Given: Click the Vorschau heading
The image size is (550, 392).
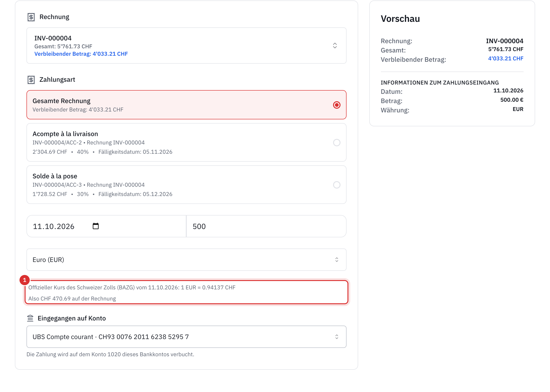Looking at the screenshot, I should [x=400, y=19].
